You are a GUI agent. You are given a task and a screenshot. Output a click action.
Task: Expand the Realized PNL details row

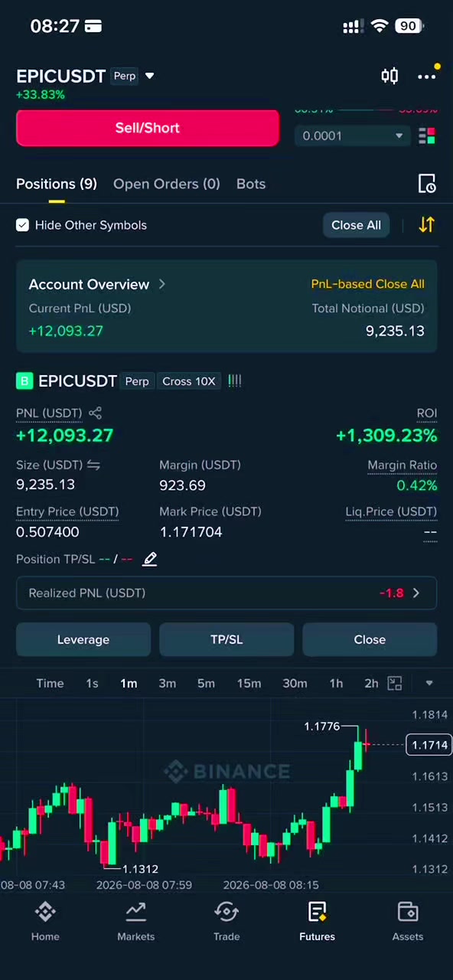click(226, 593)
